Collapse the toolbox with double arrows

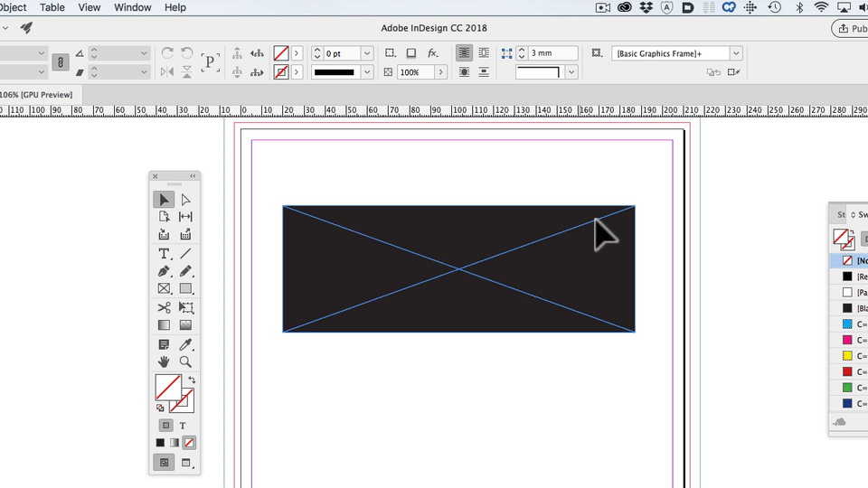(193, 176)
